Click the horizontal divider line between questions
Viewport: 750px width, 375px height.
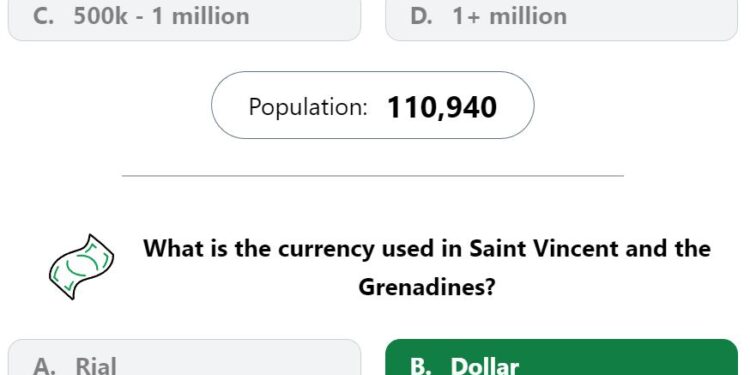tap(373, 176)
